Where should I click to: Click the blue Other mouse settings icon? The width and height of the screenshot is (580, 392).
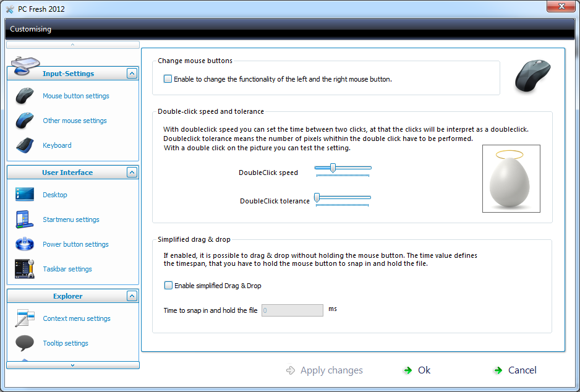click(25, 121)
